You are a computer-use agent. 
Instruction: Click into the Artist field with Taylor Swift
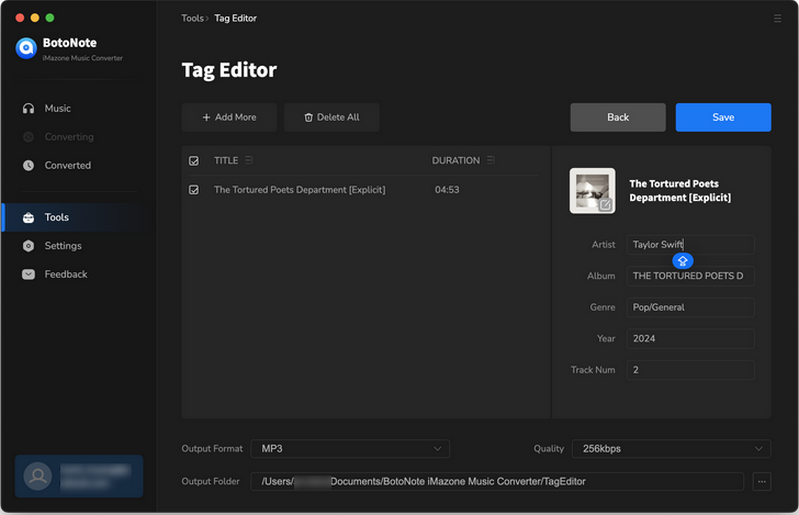[690, 245]
